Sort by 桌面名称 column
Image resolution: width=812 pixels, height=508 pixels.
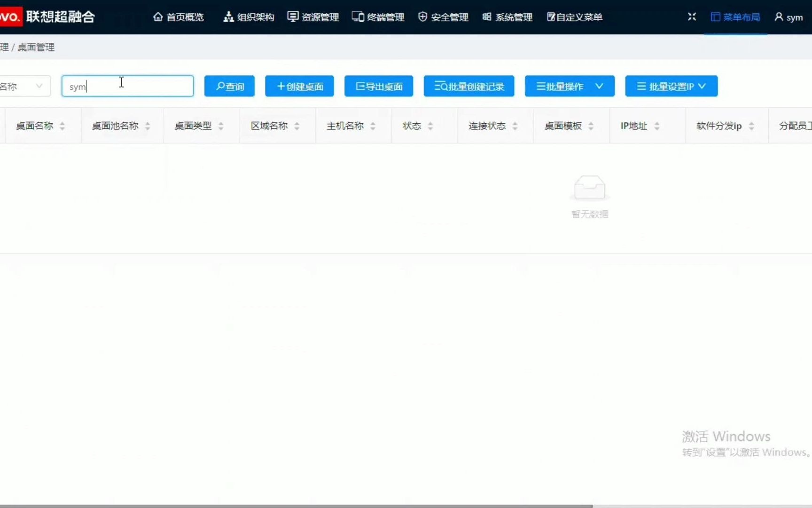[62, 126]
